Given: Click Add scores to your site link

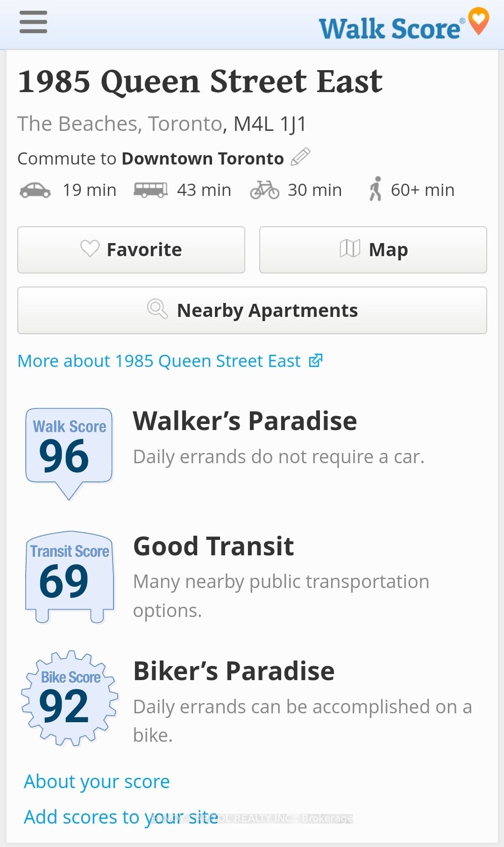Looking at the screenshot, I should (x=121, y=817).
